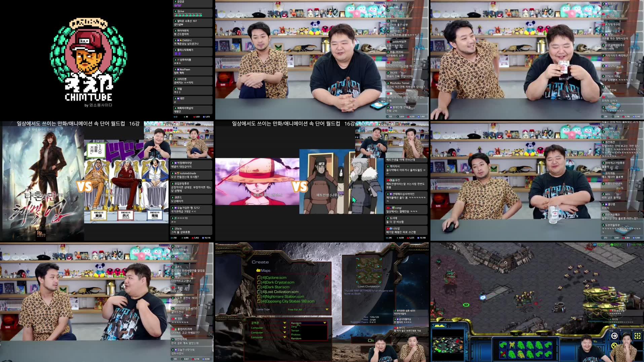Open the Maps folder icon in Create dialog
Image resolution: width=644 pixels, height=362 pixels.
258,270
